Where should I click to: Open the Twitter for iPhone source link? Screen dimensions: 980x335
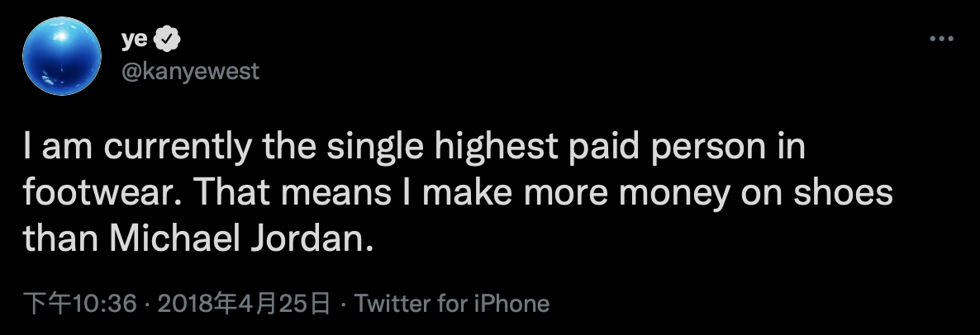point(452,304)
